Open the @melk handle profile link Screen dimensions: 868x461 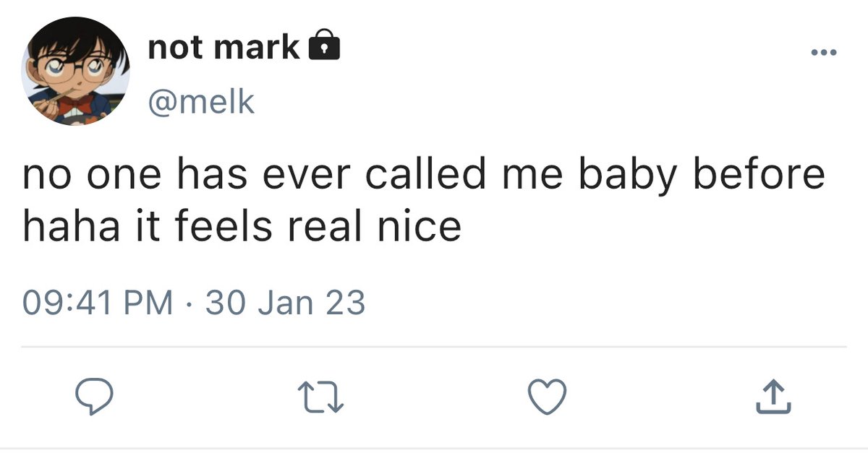[x=200, y=102]
